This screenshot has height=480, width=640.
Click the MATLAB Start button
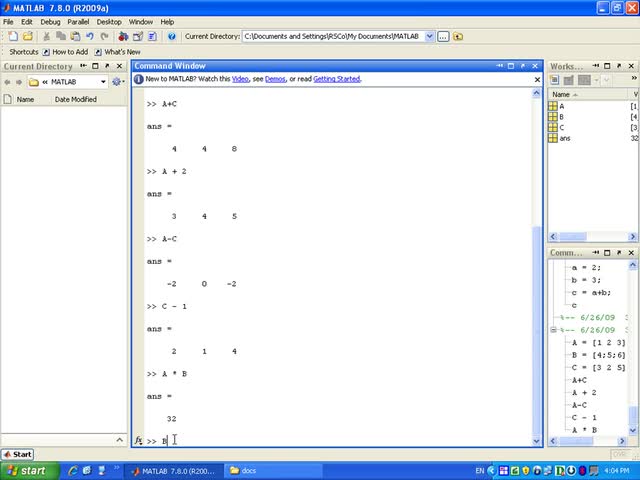[17, 454]
